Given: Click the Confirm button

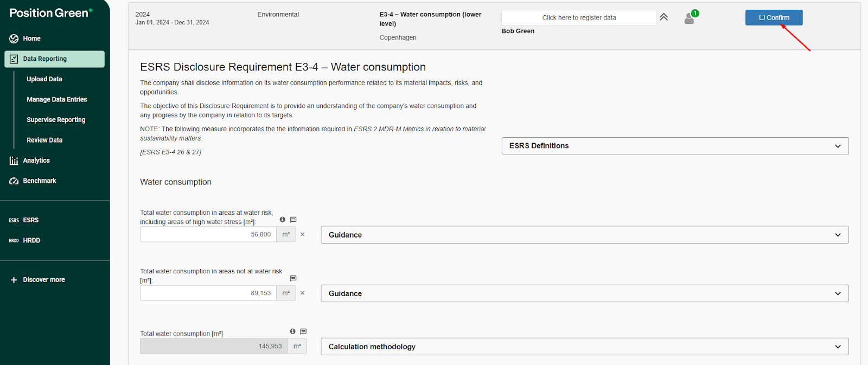Looking at the screenshot, I should 774,17.
